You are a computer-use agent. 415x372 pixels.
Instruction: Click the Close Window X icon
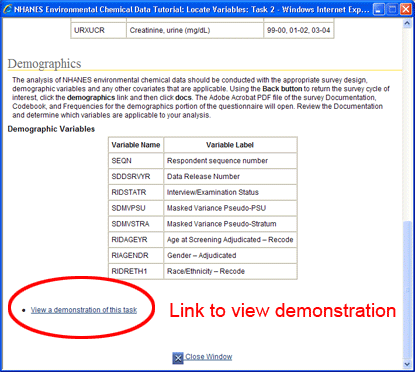[178, 358]
